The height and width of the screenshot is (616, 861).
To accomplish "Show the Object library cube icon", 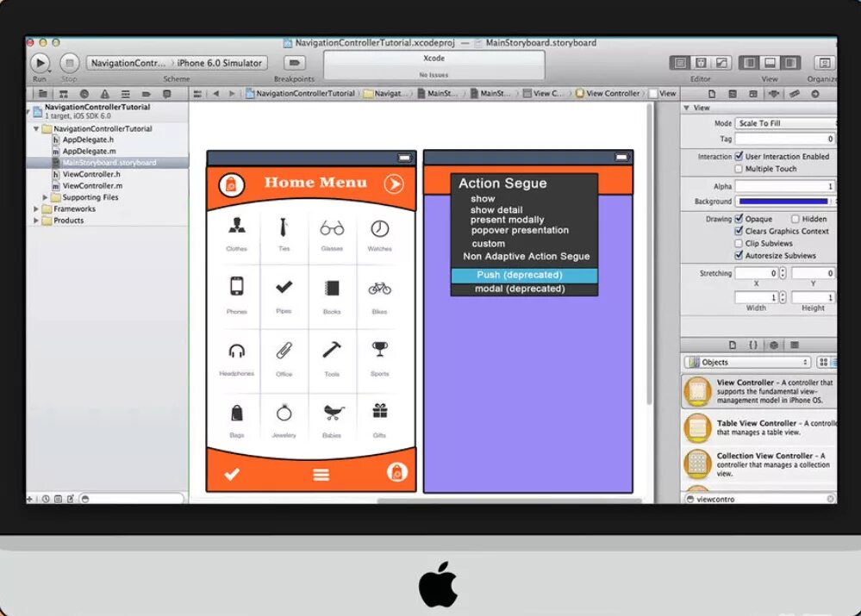I will click(774, 345).
